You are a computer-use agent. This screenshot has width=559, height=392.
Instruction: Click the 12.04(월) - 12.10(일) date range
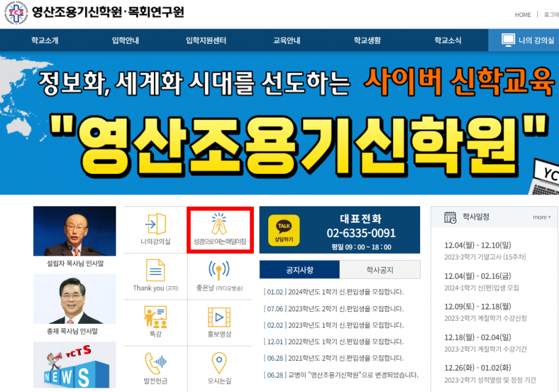tap(478, 245)
